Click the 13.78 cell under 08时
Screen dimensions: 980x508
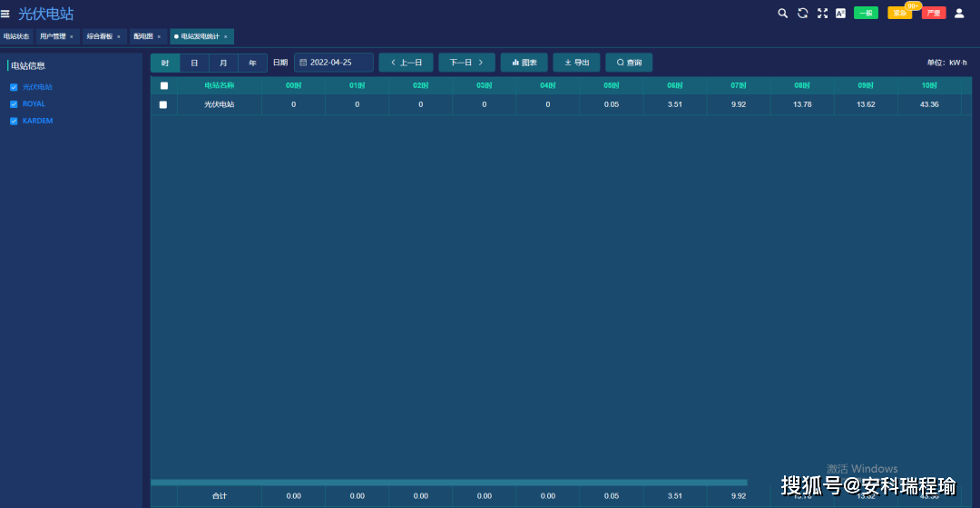802,104
